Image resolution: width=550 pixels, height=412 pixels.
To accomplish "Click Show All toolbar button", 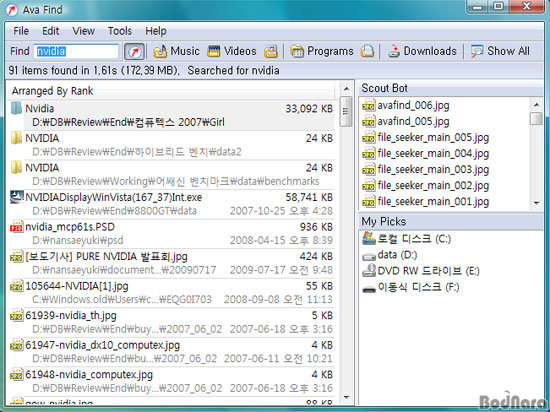I will pos(500,51).
